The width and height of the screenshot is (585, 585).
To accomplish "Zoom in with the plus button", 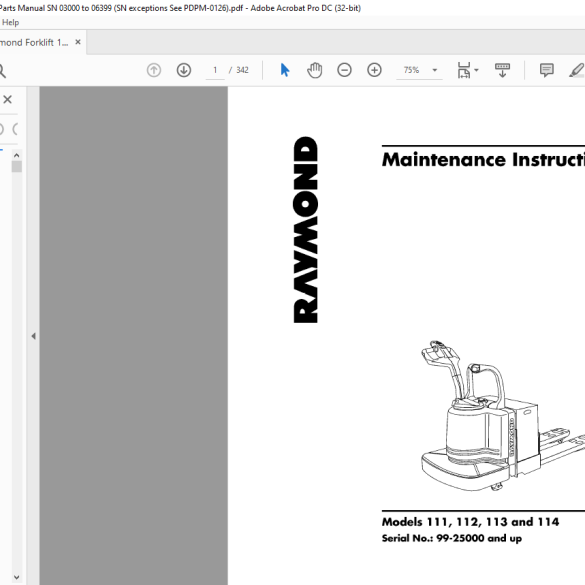I will 374,70.
